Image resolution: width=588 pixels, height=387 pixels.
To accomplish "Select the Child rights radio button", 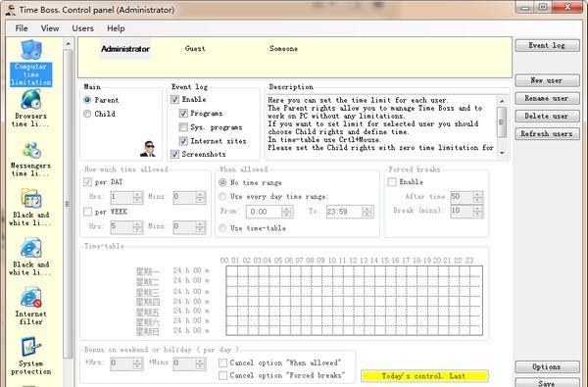I will [87, 114].
